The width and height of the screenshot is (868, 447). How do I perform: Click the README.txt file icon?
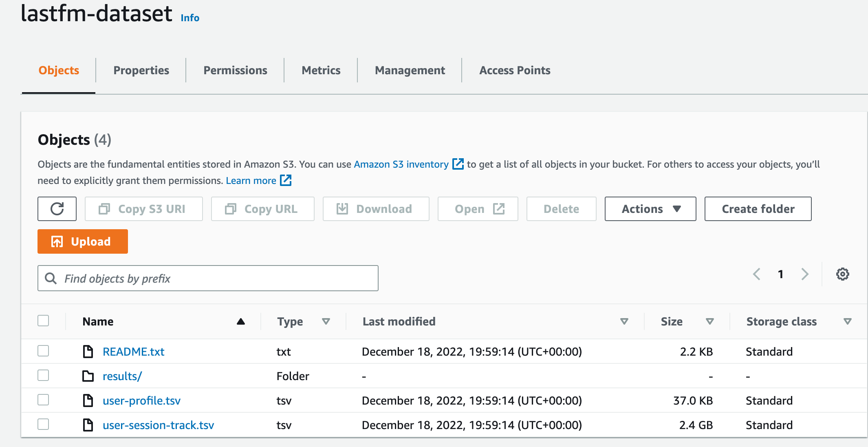coord(88,352)
